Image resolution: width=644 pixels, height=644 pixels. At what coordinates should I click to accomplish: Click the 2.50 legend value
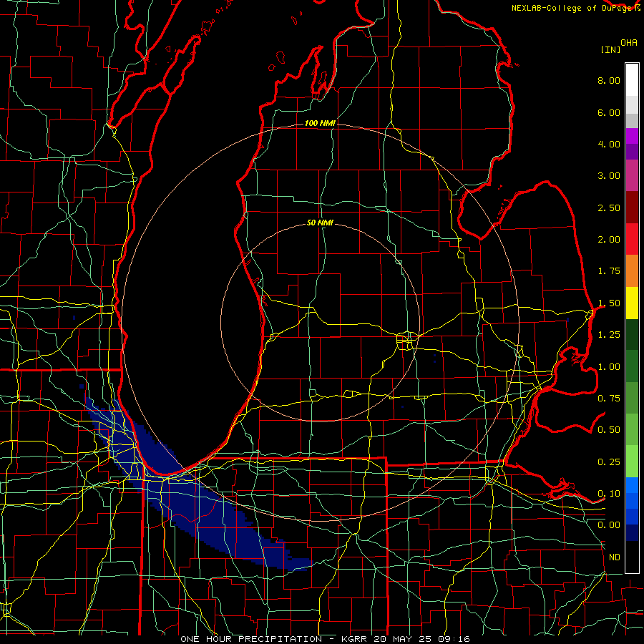[x=609, y=208]
